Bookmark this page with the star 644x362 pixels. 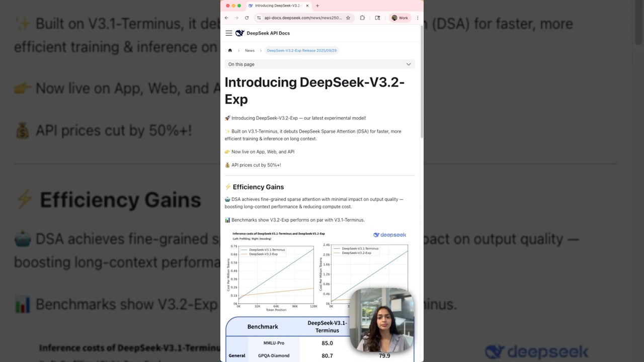tap(348, 18)
